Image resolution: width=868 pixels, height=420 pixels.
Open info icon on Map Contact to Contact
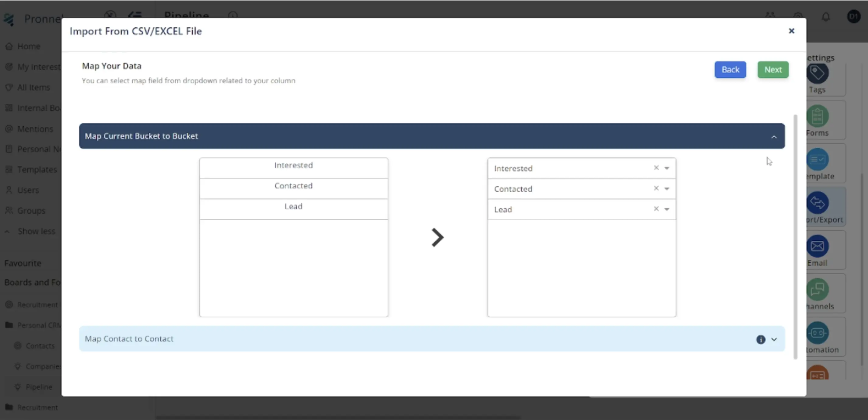[x=761, y=339]
